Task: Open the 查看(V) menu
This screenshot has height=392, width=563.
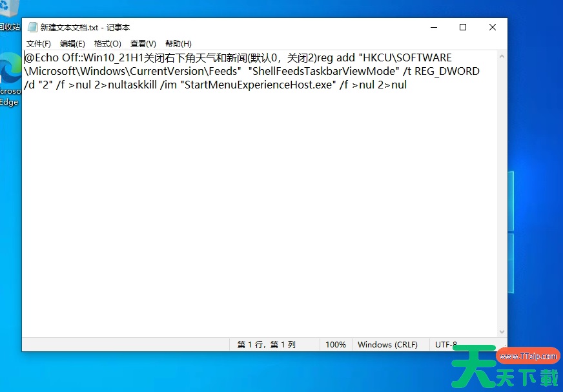Action: click(x=143, y=43)
